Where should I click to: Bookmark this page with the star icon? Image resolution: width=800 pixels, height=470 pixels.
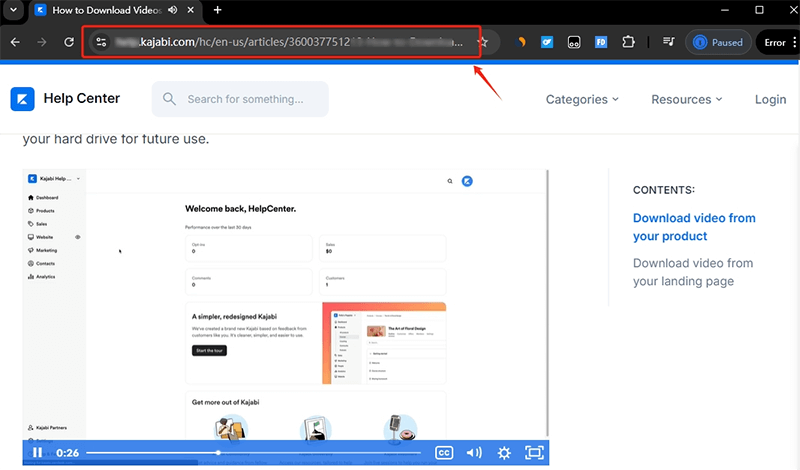(483, 42)
